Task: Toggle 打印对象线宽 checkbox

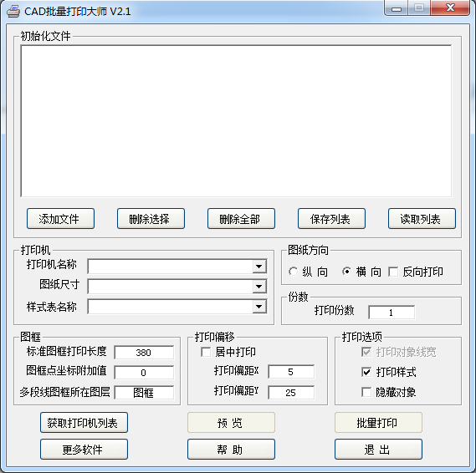Action: pos(366,352)
